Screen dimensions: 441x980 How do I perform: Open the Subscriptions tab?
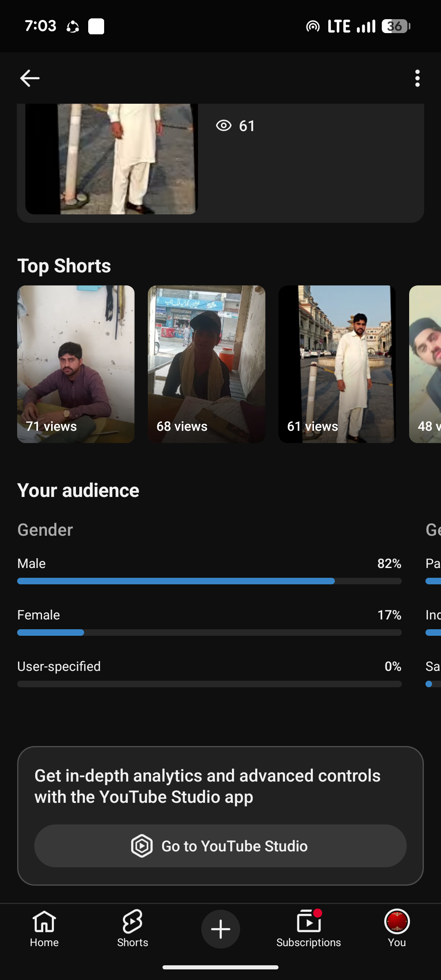[x=309, y=928]
